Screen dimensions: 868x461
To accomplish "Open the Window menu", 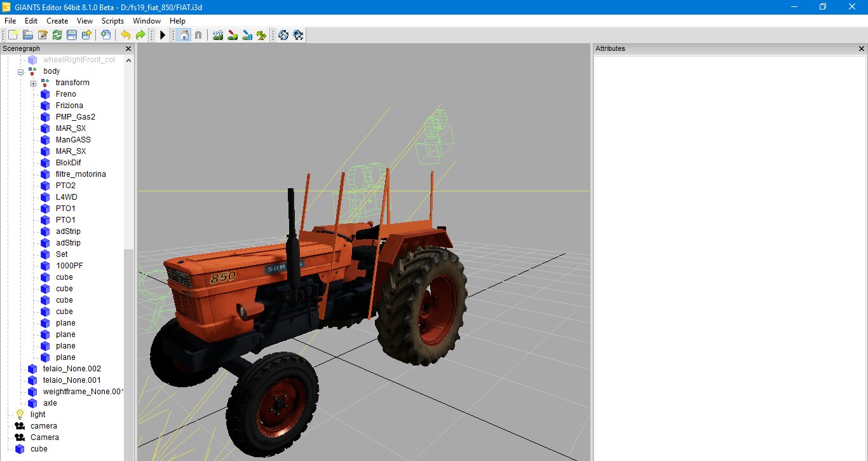I will point(147,21).
